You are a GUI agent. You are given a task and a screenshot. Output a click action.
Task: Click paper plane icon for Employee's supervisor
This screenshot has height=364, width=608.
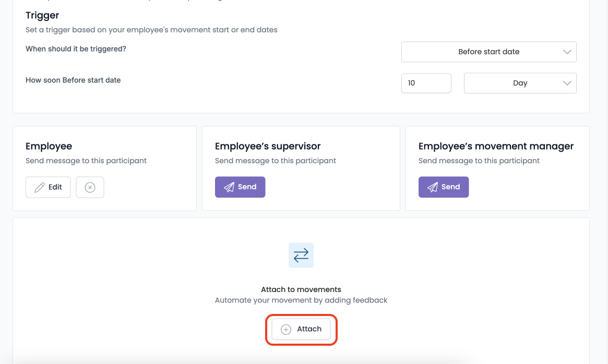[229, 187]
